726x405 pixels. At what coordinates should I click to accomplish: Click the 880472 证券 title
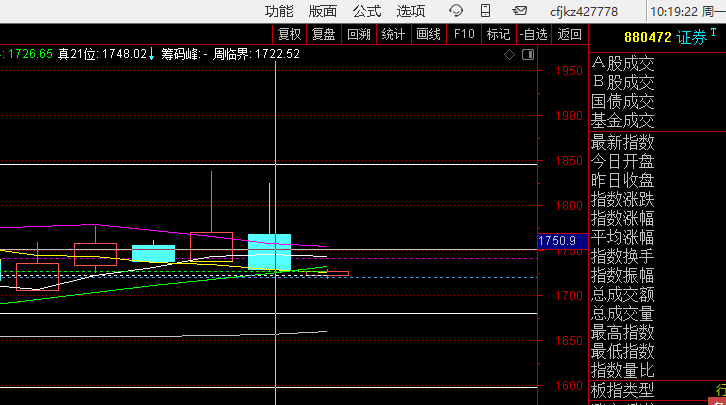coord(665,37)
